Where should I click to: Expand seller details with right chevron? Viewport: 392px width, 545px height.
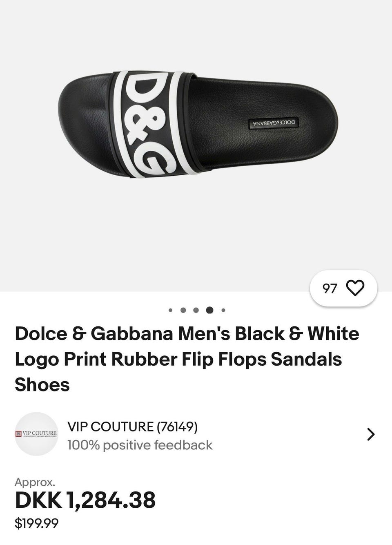click(x=370, y=434)
